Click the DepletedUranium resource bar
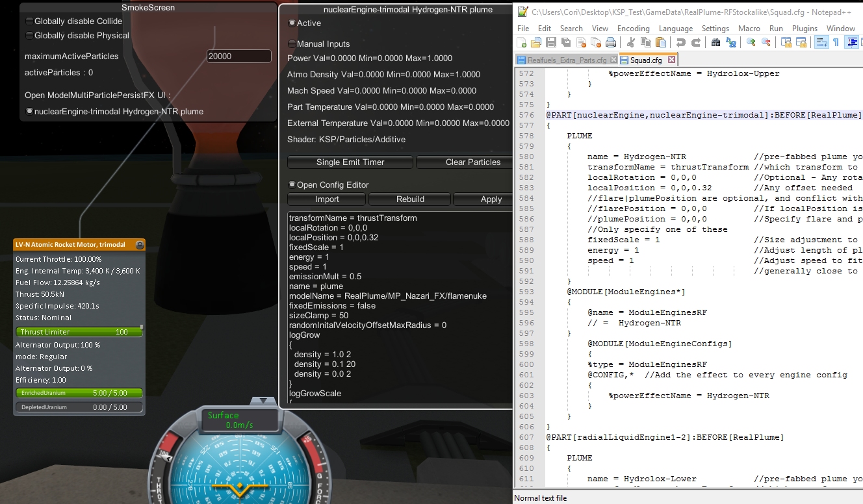 point(79,407)
